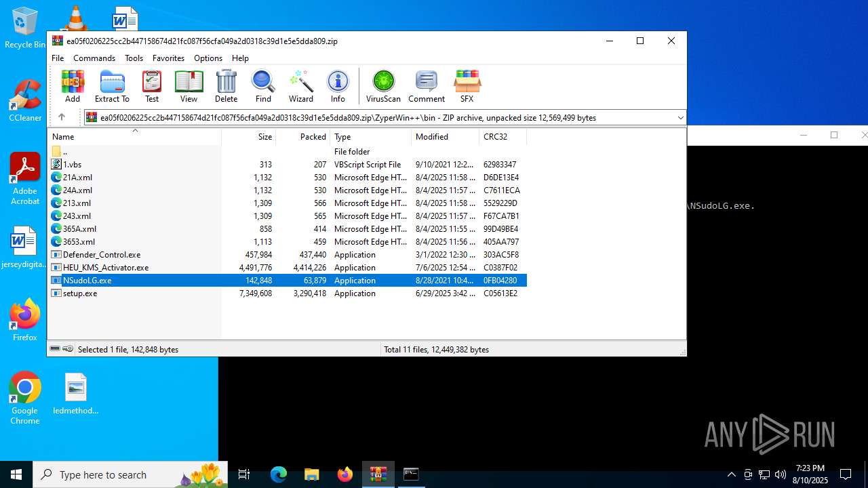Select the 365A.xml file

coord(287,229)
